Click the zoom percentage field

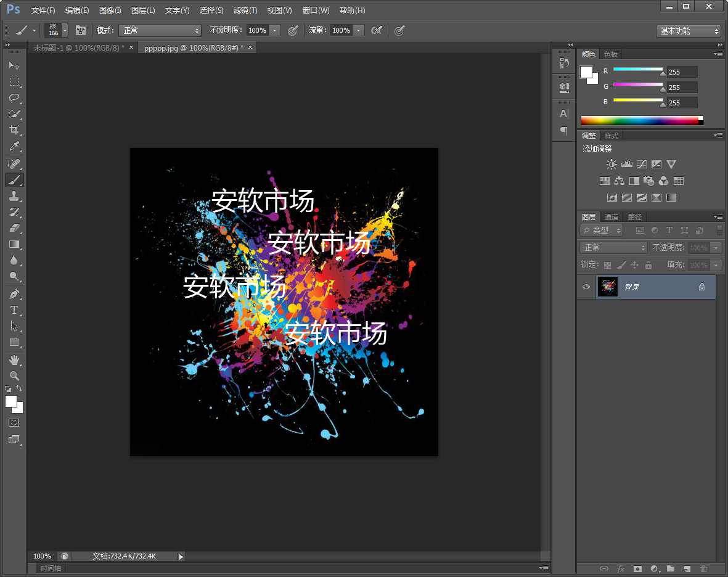click(x=43, y=556)
